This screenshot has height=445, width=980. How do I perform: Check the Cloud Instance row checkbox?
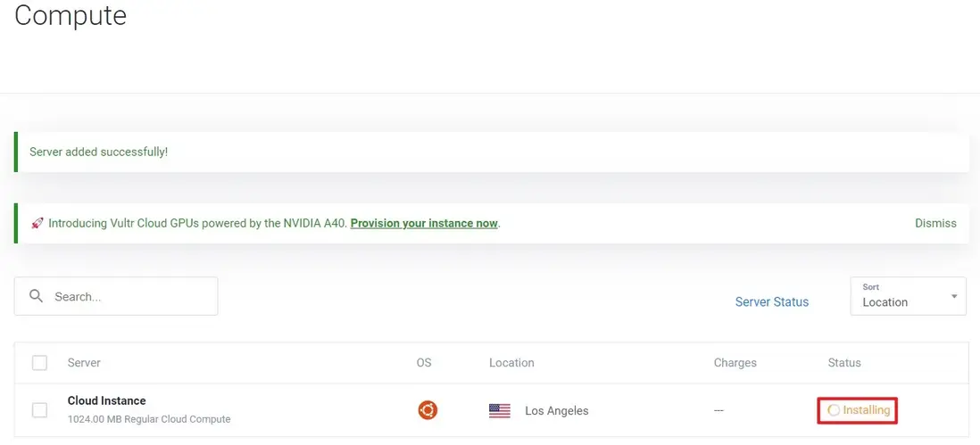39,410
